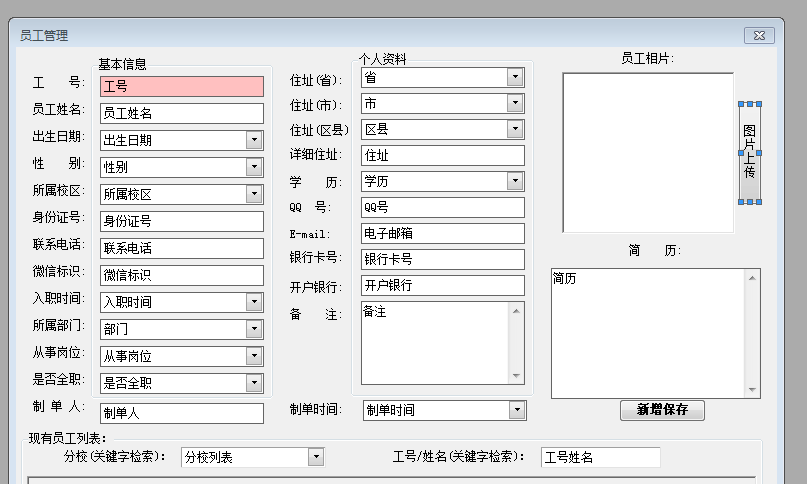Click the 图片上传 vertical button

point(750,153)
